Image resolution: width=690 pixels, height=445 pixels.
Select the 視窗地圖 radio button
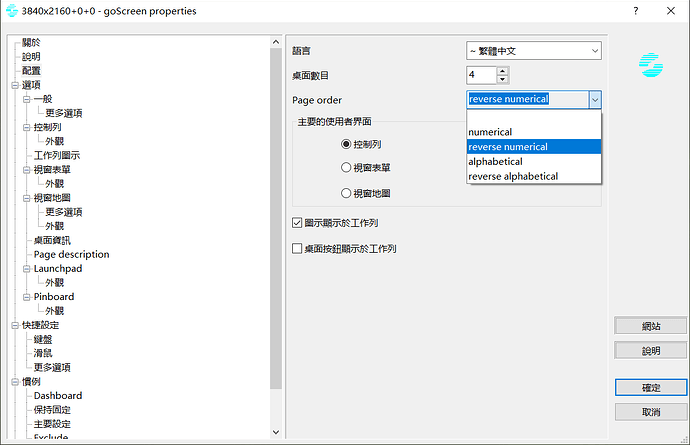tap(346, 193)
